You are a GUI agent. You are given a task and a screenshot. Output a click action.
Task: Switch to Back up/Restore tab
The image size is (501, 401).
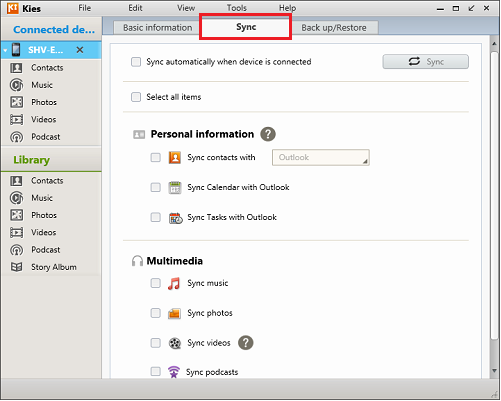pos(334,28)
